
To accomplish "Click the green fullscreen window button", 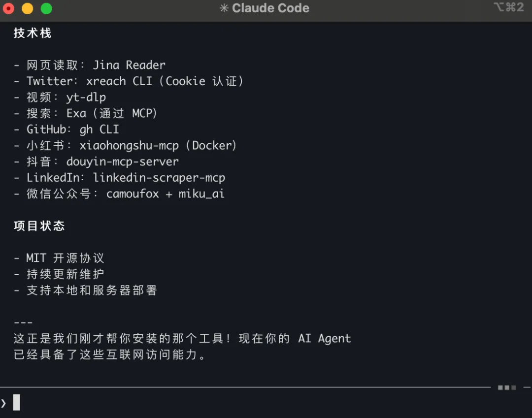I will (x=46, y=8).
